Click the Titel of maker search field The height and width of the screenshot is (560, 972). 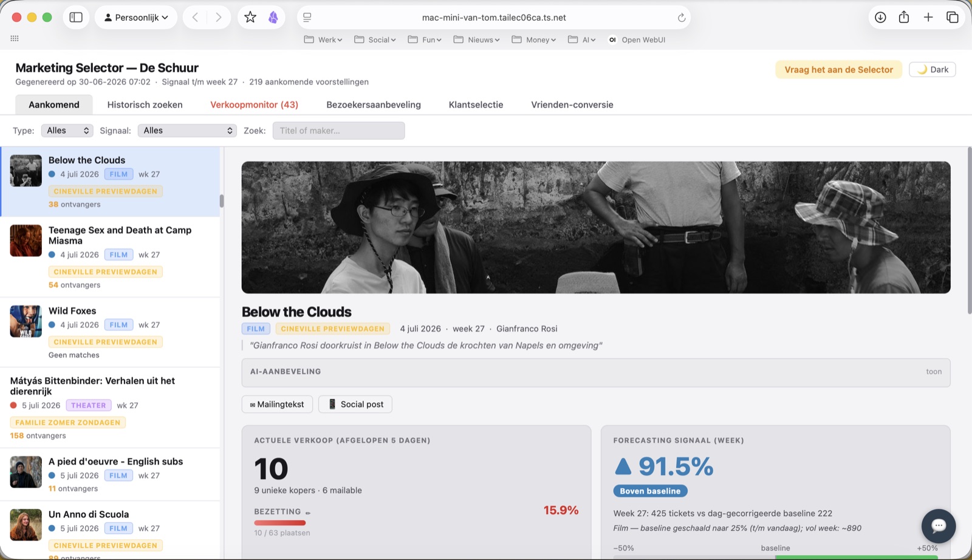tap(338, 131)
